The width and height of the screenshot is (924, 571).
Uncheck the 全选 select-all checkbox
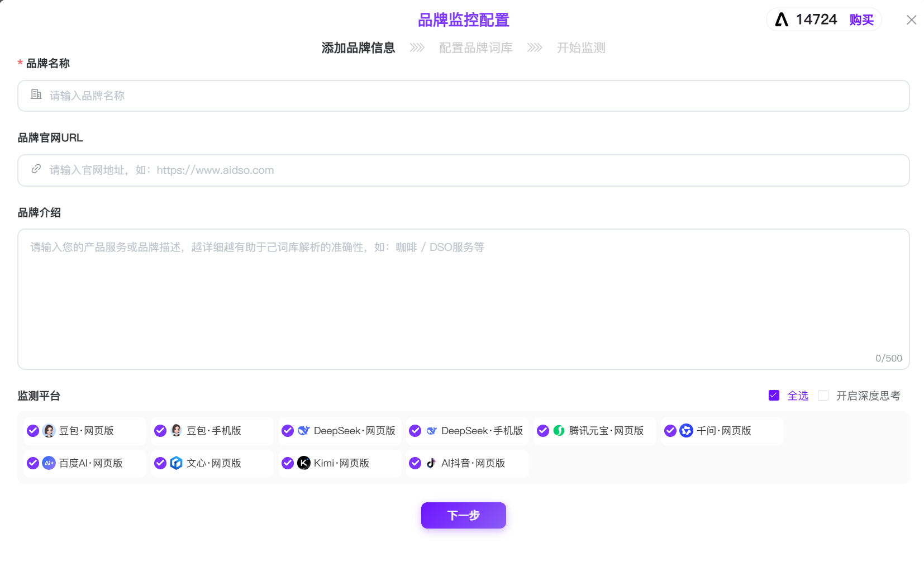774,396
